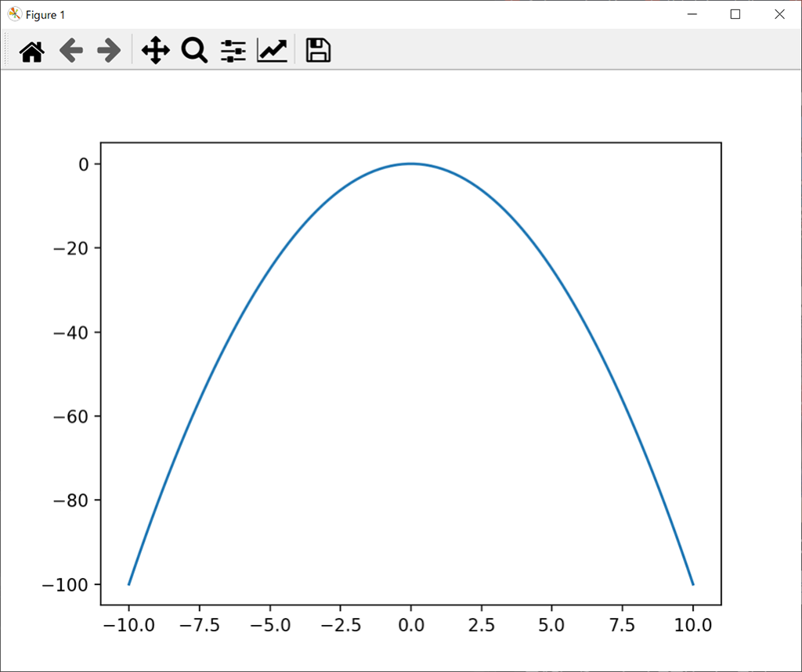Click the curve's right endpoint at x = 10

coord(692,583)
